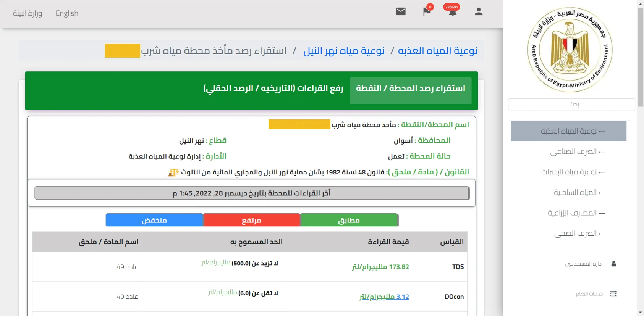The width and height of the screenshot is (644, 316).
Task: Click the blue منخفض legend button
Action: (154, 220)
